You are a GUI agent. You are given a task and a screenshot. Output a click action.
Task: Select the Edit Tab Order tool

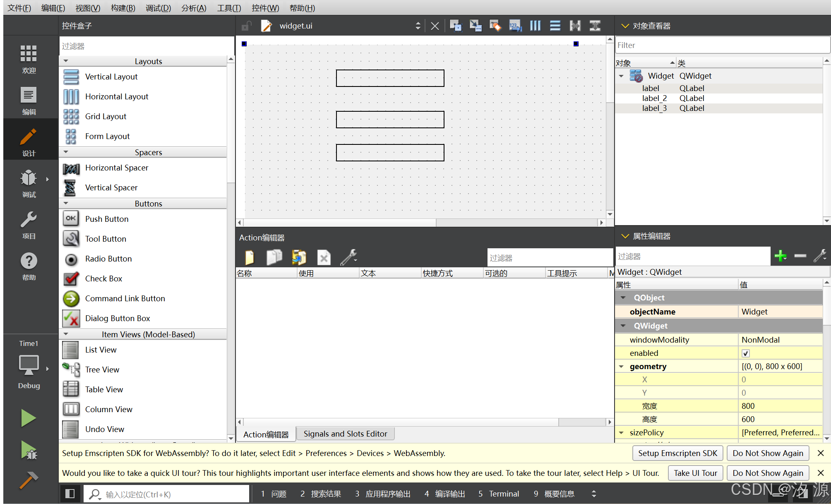pyautogui.click(x=515, y=26)
